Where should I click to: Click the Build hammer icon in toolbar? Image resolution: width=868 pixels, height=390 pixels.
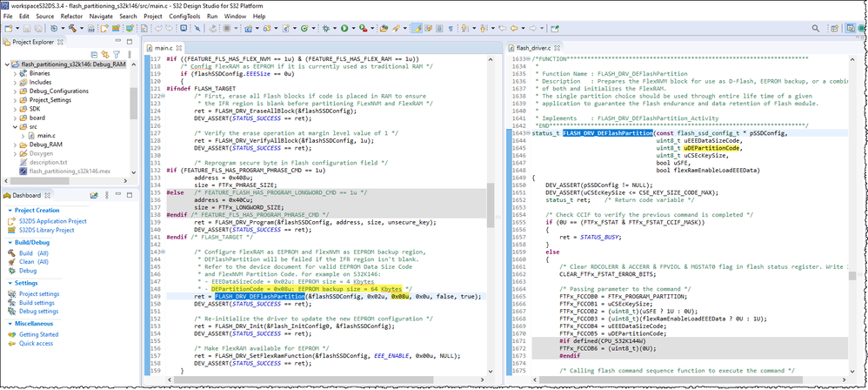pyautogui.click(x=72, y=28)
